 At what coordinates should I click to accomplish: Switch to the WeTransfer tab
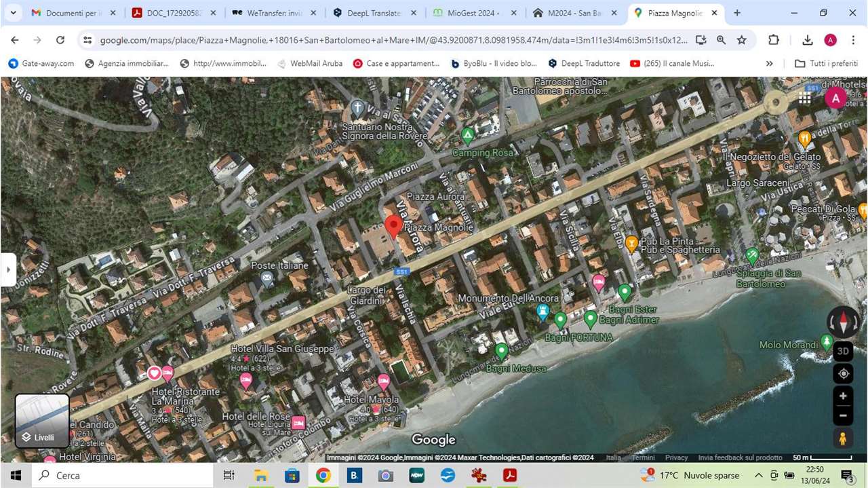267,13
